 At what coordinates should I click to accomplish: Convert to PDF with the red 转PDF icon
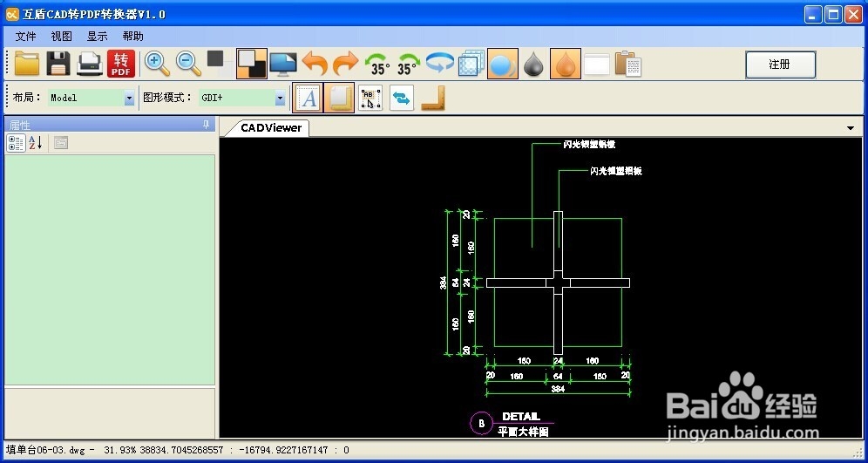120,64
